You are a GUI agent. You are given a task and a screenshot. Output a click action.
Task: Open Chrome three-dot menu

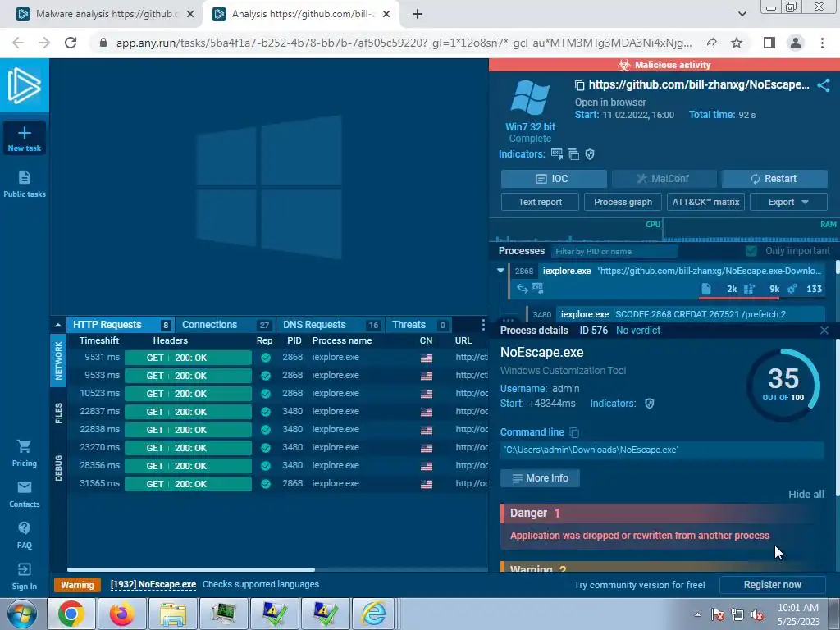pyautogui.click(x=822, y=43)
